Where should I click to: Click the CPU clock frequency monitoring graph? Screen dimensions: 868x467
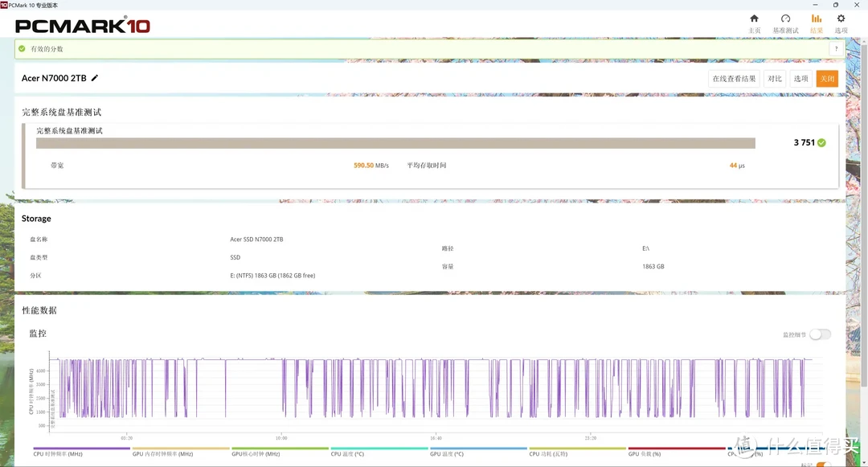click(436, 393)
